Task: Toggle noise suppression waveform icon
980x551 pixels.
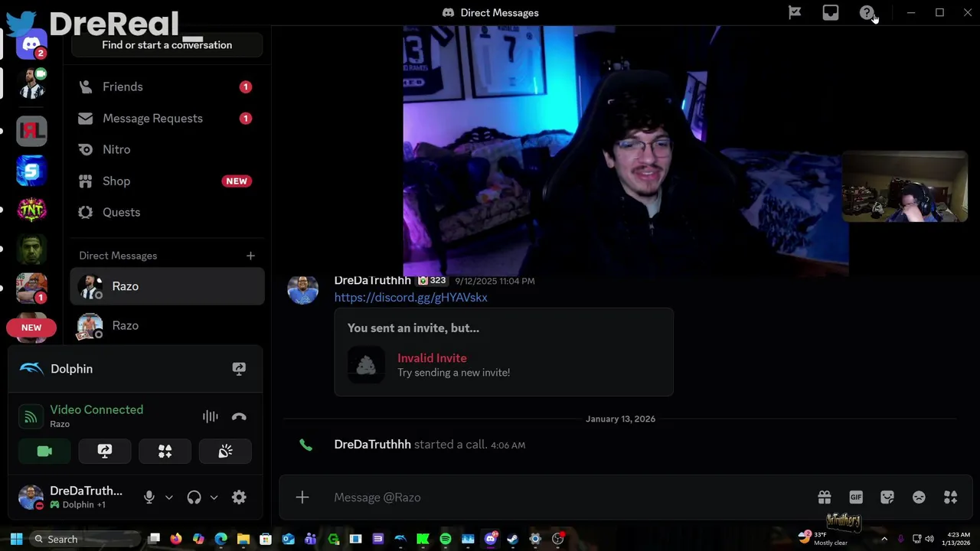Action: 210,417
